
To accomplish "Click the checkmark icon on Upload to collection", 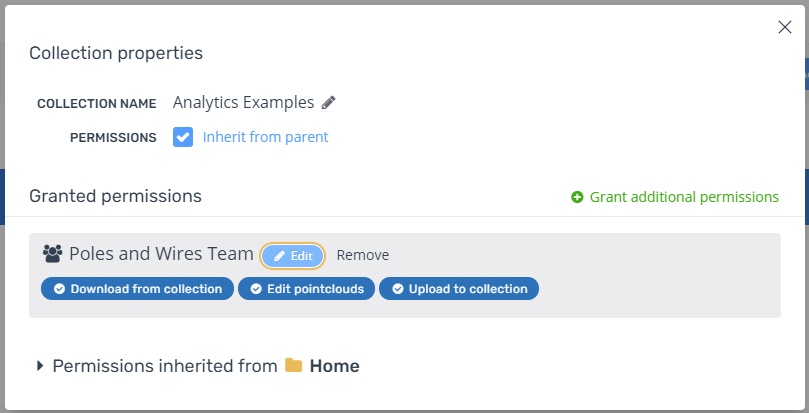I will 397,289.
